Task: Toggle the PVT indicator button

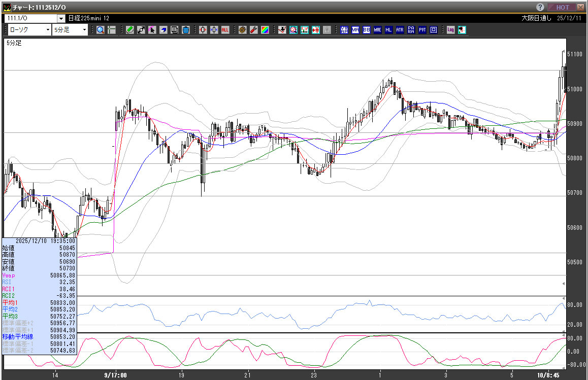Action: 422,30
